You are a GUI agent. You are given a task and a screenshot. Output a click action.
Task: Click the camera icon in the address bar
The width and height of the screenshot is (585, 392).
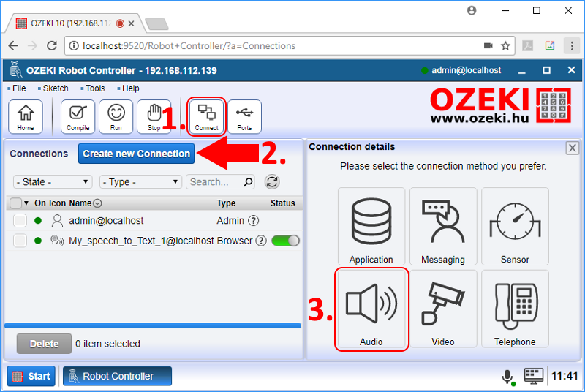point(488,45)
